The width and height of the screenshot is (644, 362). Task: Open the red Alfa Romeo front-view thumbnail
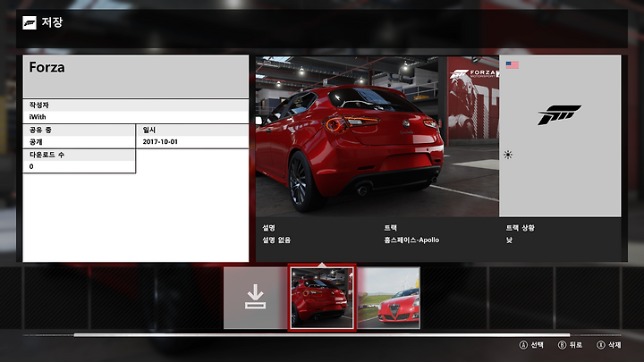389,298
